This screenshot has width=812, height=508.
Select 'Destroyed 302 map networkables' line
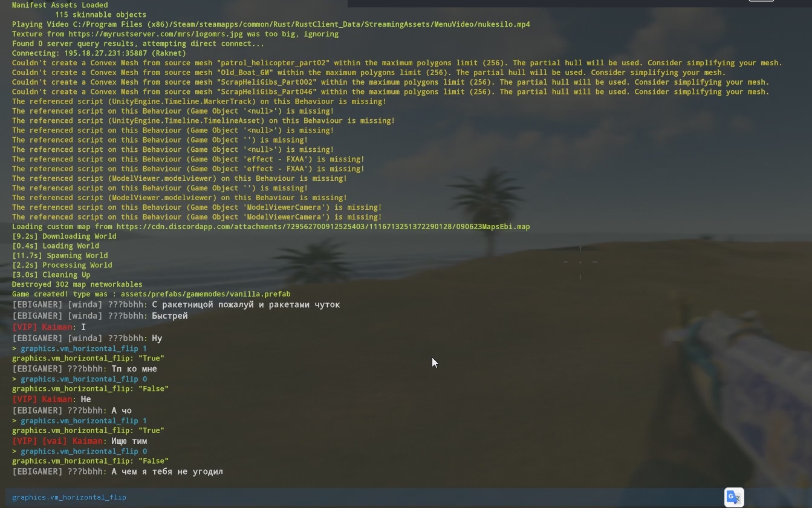pos(77,285)
